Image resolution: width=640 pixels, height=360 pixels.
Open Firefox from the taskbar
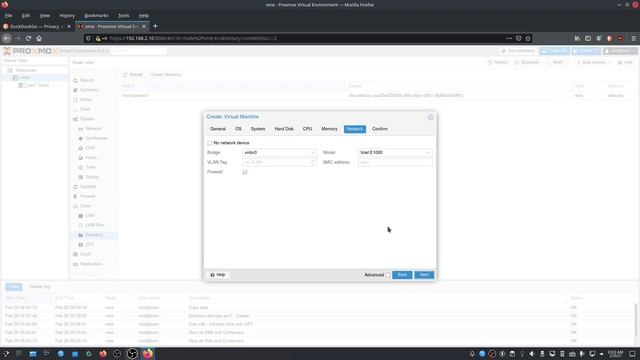(x=148, y=353)
